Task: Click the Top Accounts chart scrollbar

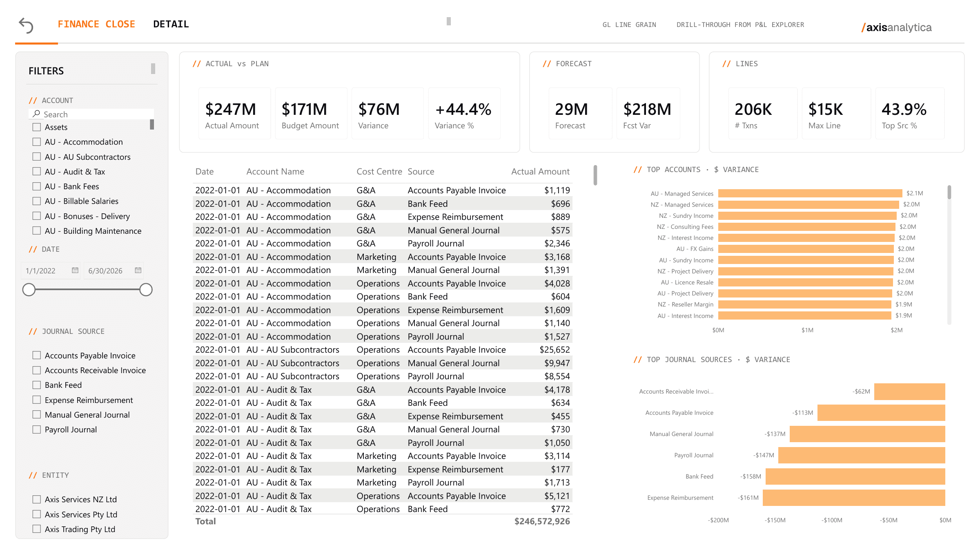Action: pyautogui.click(x=949, y=192)
